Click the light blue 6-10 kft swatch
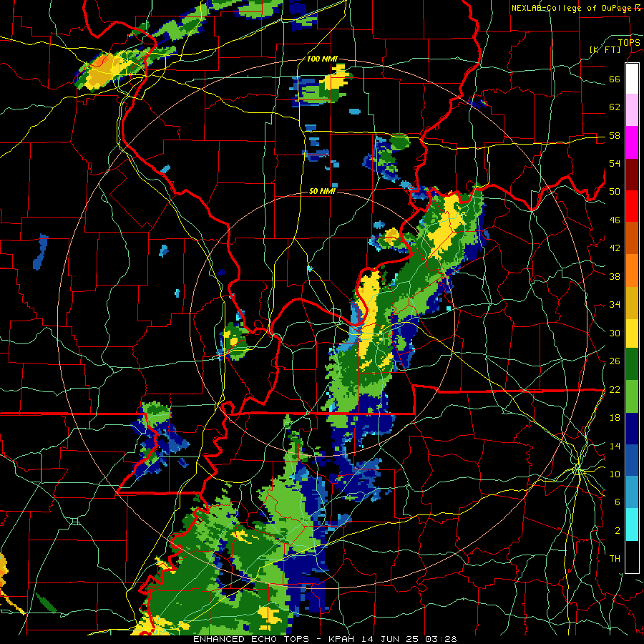 coord(632,492)
